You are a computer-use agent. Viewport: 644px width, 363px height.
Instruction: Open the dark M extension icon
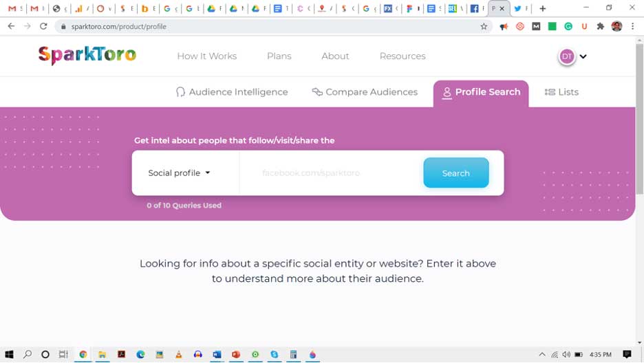coord(536,27)
